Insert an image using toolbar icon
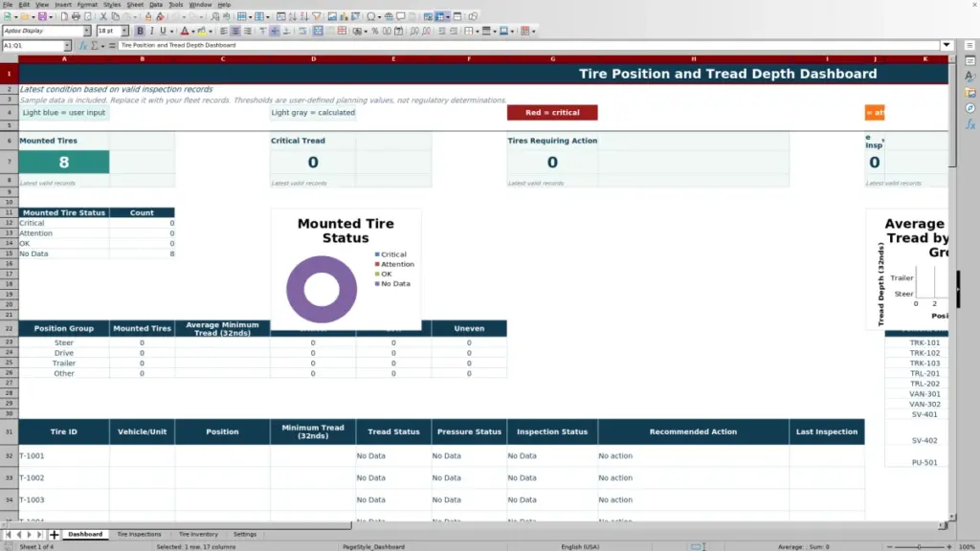 point(332,16)
